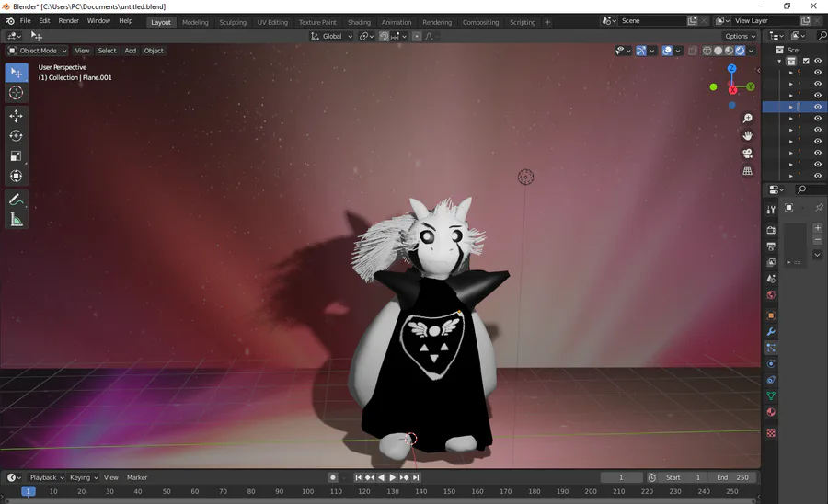828x504 pixels.
Task: Expand the Keying dropdown in timeline
Action: (x=84, y=477)
